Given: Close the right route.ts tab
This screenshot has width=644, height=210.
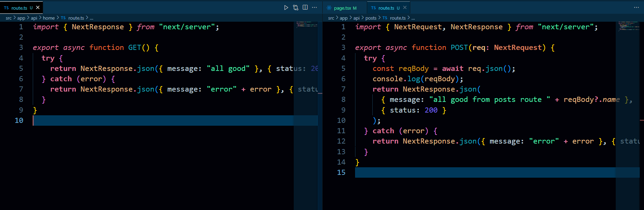Looking at the screenshot, I should (405, 8).
